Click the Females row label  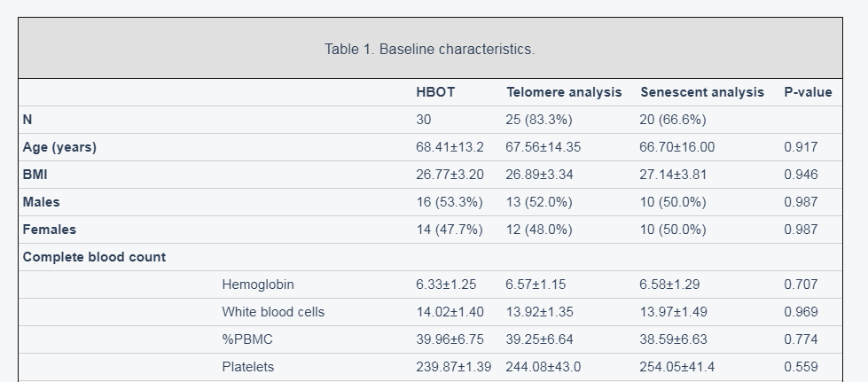[x=50, y=230]
